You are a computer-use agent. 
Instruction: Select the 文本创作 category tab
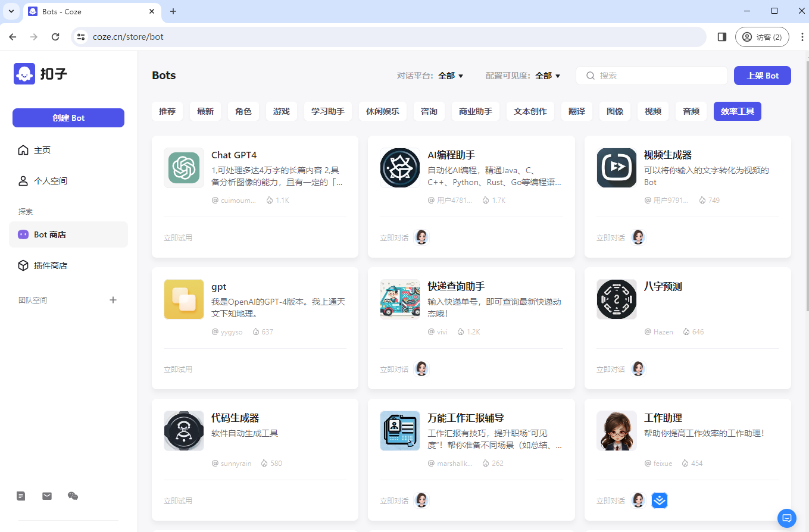(530, 111)
